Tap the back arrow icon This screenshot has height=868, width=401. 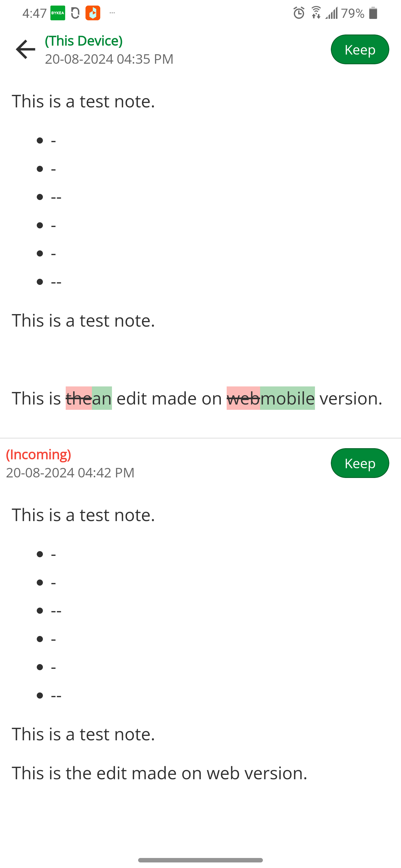(x=25, y=49)
